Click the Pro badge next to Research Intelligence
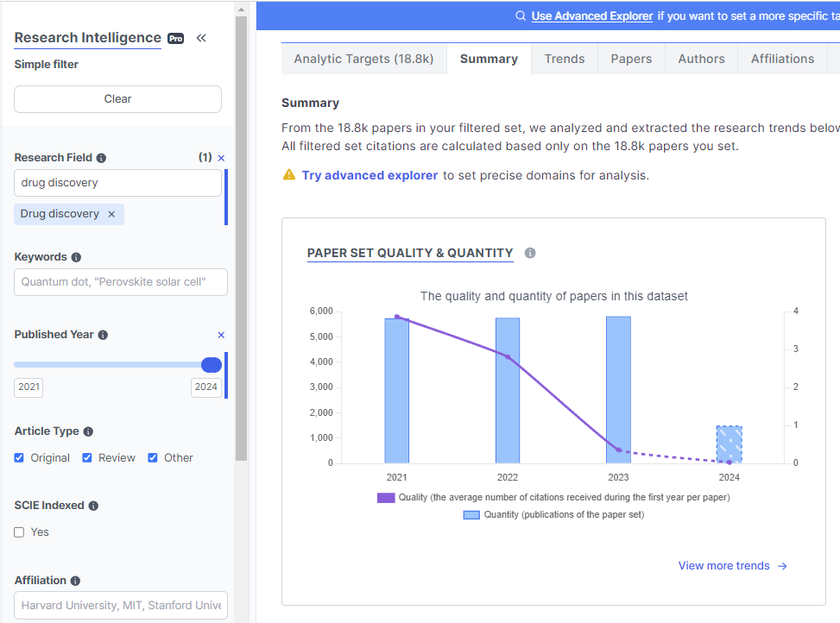The width and height of the screenshot is (840, 623). [175, 38]
